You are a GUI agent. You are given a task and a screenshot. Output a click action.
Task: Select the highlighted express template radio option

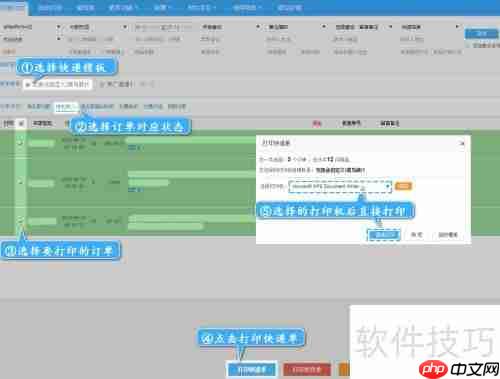(57, 84)
